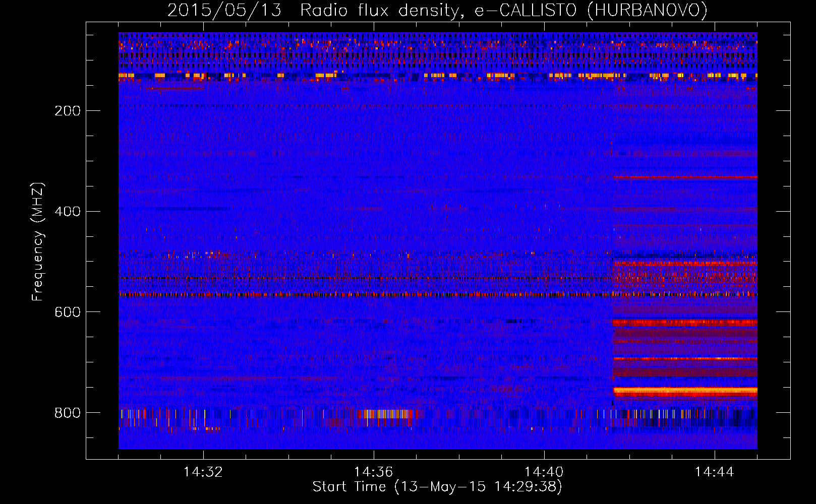816x504 pixels.
Task: Click the bright yellow emission band near 760 MHz
Action: (x=685, y=391)
